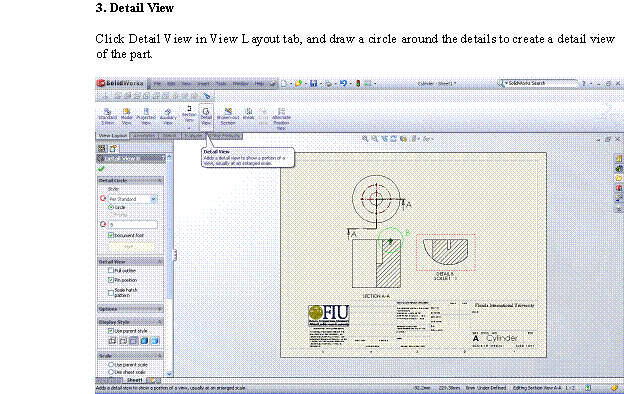Viewport: 624px width, 394px height.
Task: Choose the Projected View tool
Action: click(146, 116)
